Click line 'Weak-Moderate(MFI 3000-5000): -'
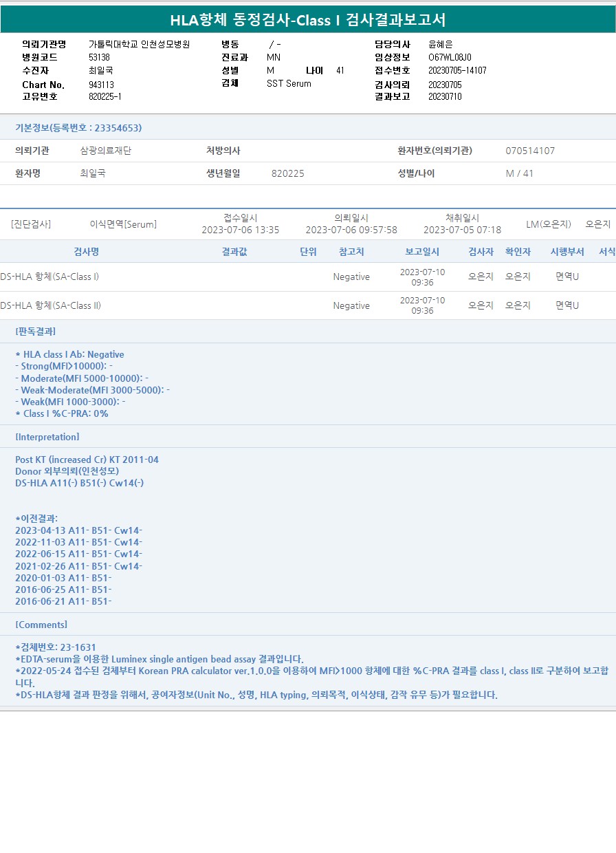Image resolution: width=616 pixels, height=853 pixels. click(92, 390)
